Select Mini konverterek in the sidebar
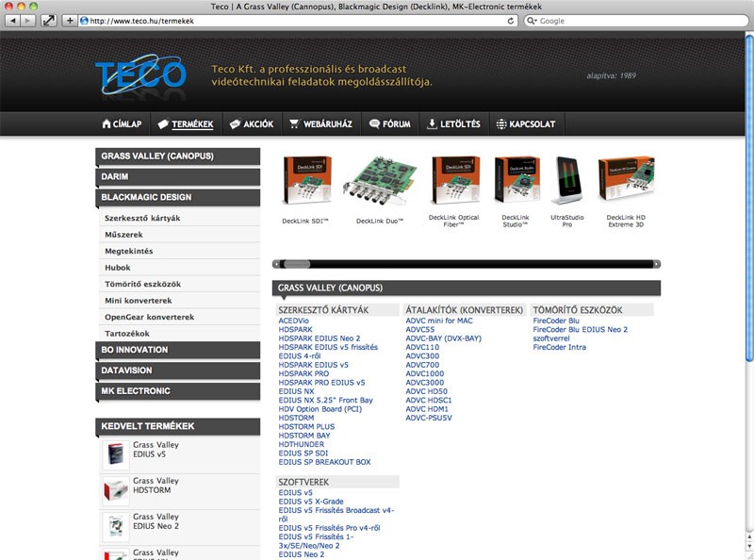Image resolution: width=754 pixels, height=560 pixels. click(x=138, y=301)
